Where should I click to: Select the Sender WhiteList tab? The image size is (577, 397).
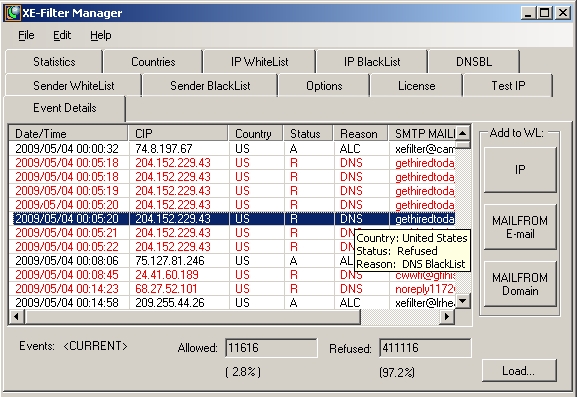(x=74, y=86)
